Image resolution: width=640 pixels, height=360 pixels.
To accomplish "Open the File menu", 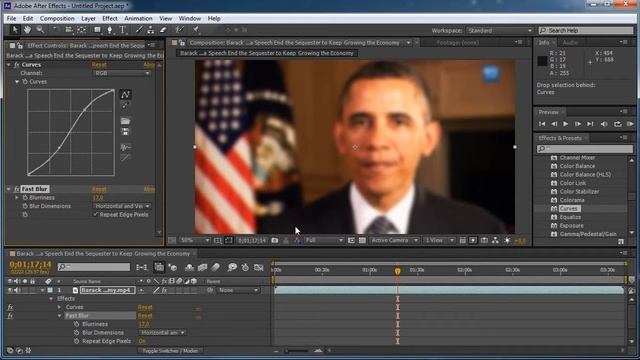I will click(11, 18).
